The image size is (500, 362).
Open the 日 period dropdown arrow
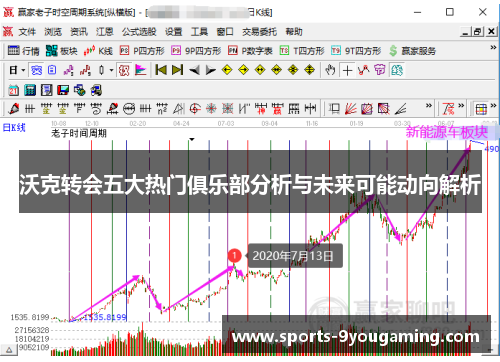(23, 70)
